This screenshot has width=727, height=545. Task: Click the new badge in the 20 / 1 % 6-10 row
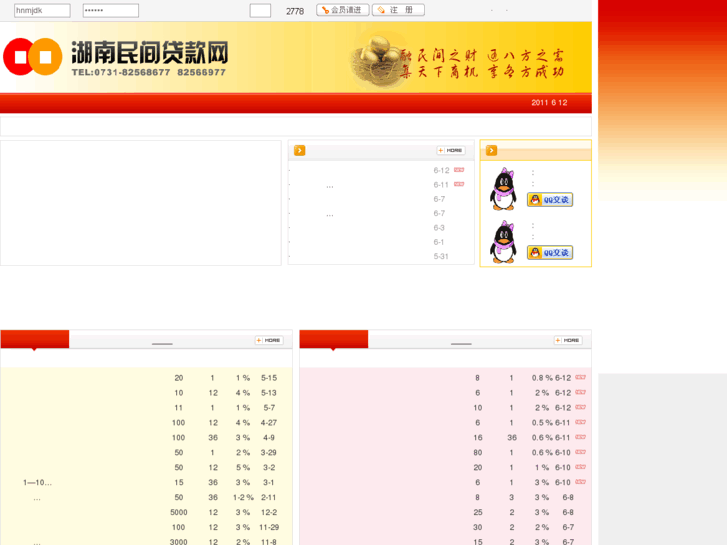(580, 467)
